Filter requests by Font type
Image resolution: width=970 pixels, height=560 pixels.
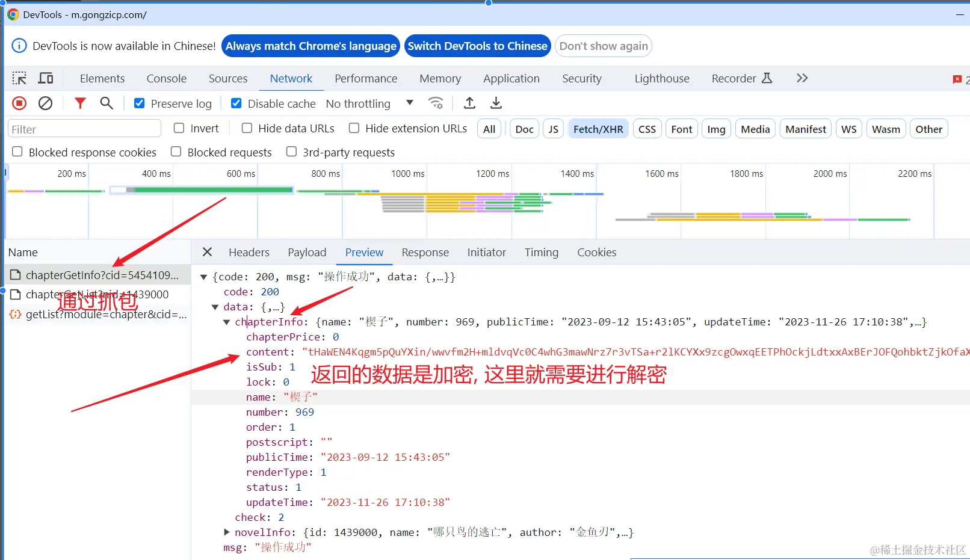[x=682, y=129]
